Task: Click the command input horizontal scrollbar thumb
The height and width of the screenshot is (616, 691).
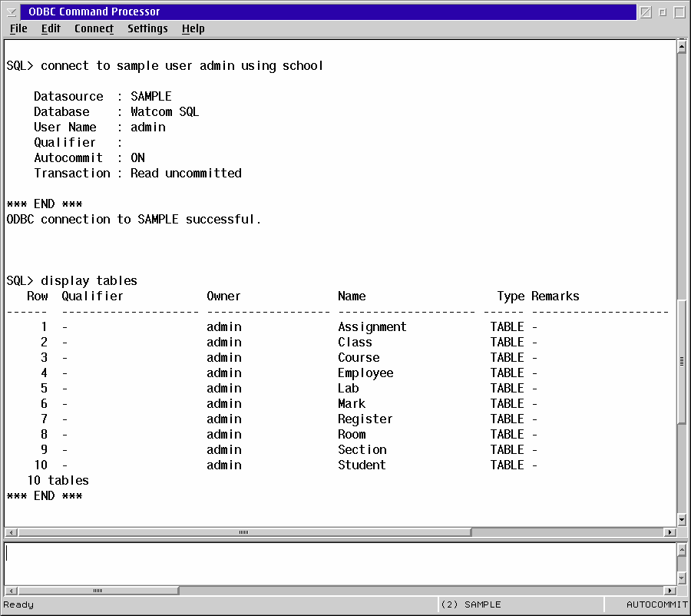Action: point(98,591)
